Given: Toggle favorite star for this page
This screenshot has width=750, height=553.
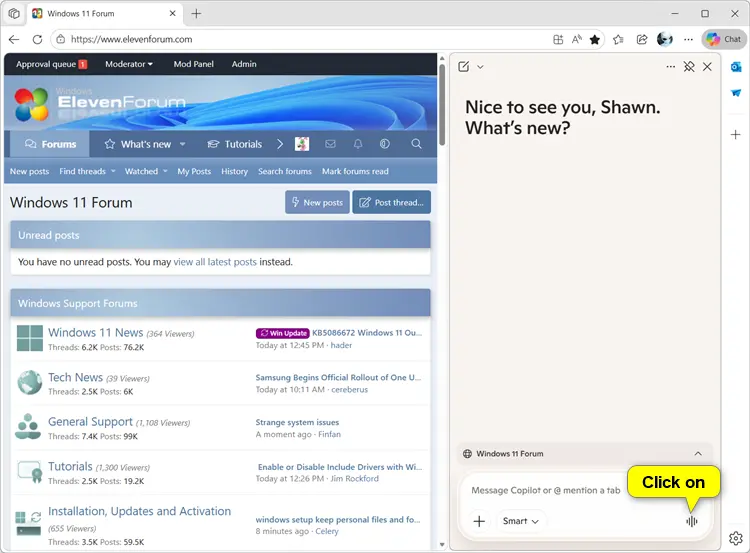Looking at the screenshot, I should 595,39.
